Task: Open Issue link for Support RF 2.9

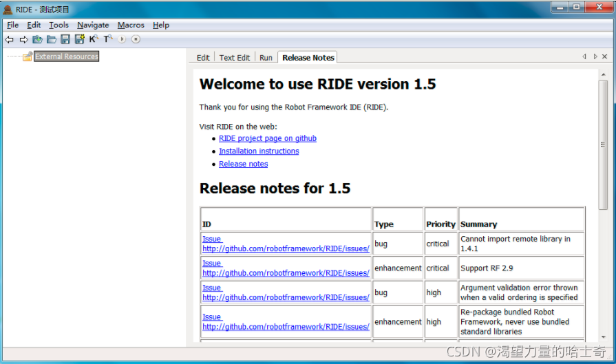Action: pos(286,268)
